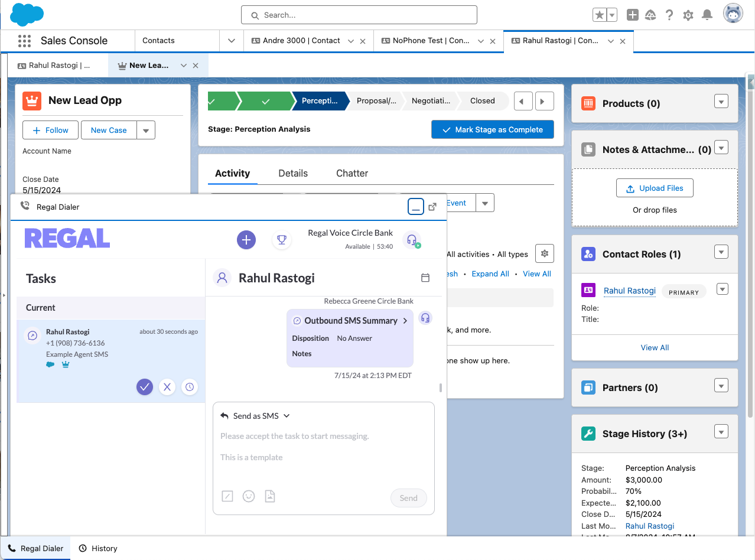Screen dimensions: 755x560
Task: Open Rahul Rastogi contact role link
Action: [630, 290]
